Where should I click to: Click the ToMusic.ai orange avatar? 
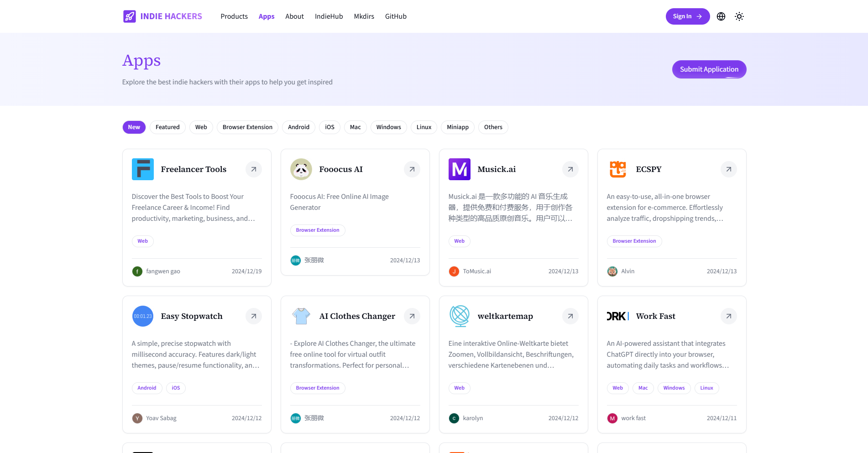(x=454, y=271)
